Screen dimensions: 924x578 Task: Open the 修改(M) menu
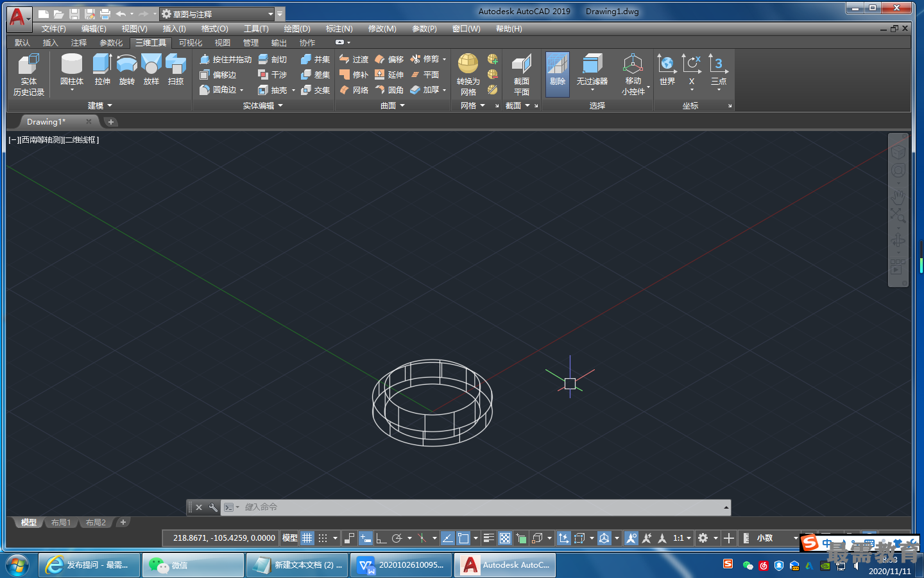click(382, 29)
